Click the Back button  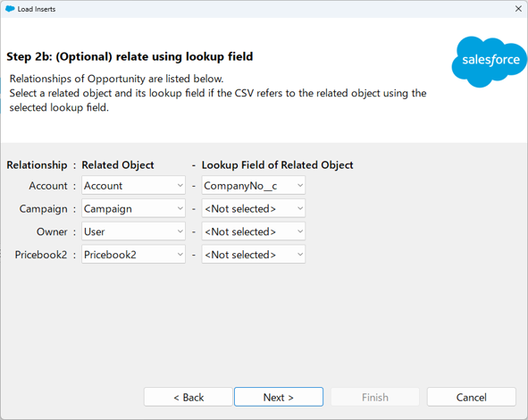189,397
